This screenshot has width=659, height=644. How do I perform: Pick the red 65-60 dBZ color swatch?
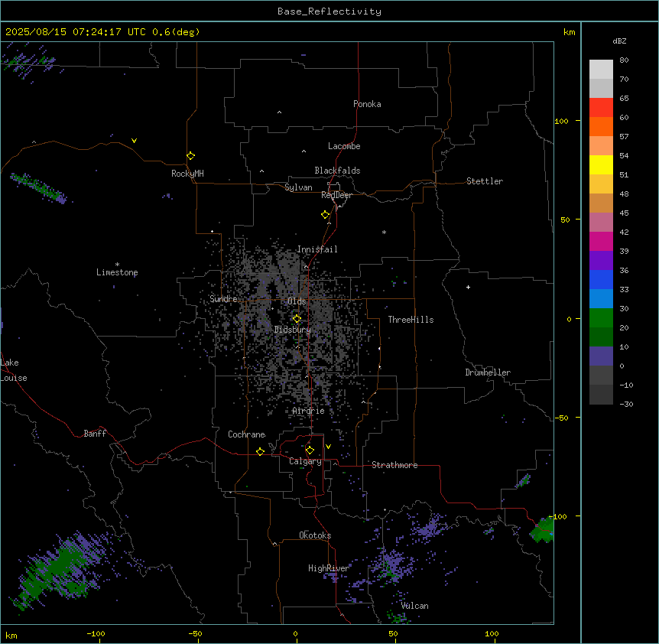click(601, 108)
